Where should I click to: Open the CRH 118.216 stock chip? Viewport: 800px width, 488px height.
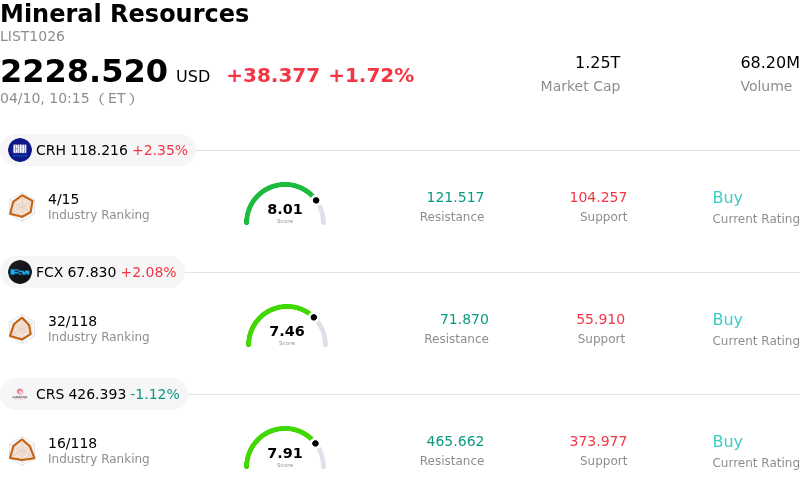pyautogui.click(x=98, y=150)
